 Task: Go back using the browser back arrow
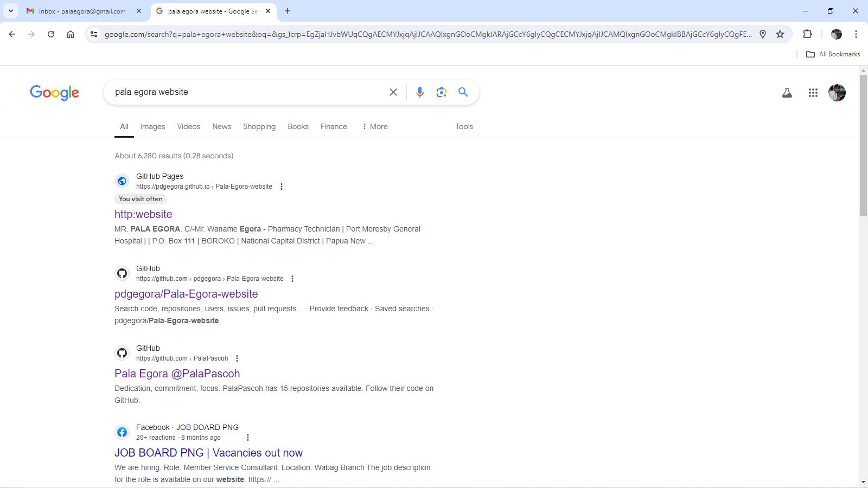click(x=12, y=34)
